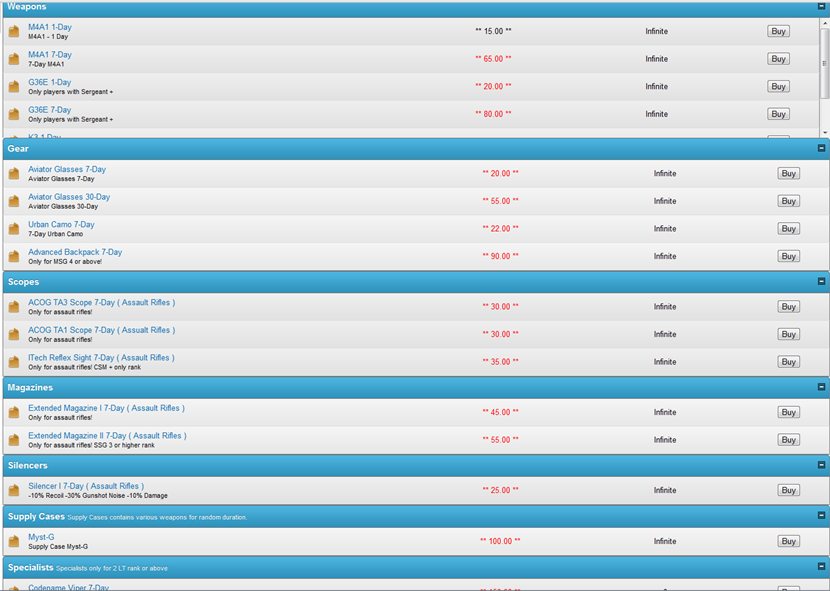Click the package icon beside M4A1 1-Day

point(14,32)
